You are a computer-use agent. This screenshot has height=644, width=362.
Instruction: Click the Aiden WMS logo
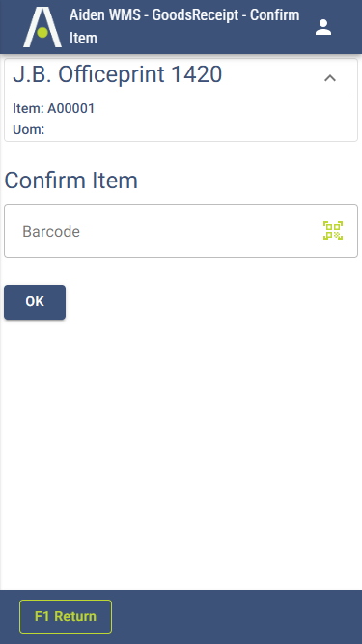42,27
